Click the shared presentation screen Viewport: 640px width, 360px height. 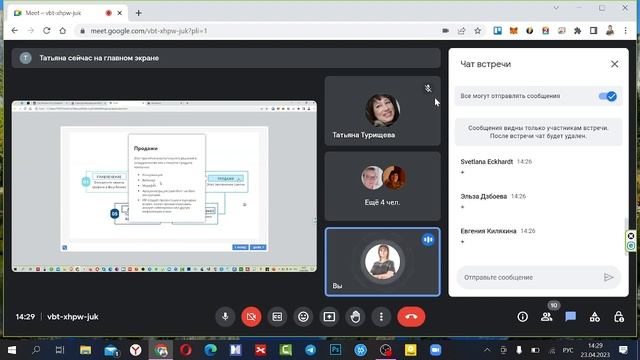tap(164, 186)
